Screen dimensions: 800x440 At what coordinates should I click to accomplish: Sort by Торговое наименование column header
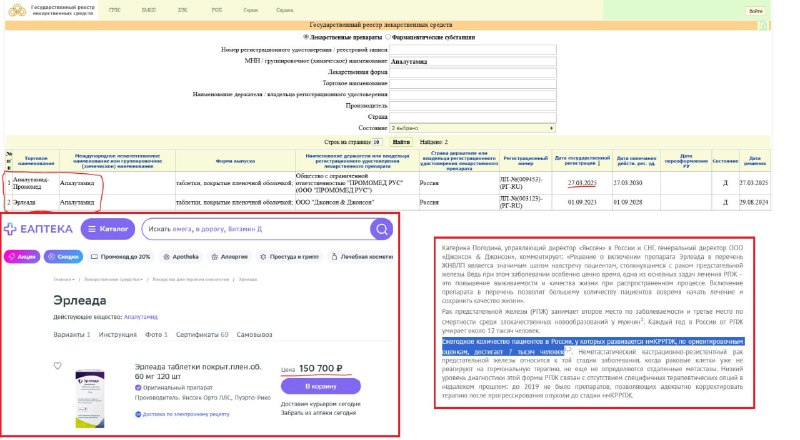(36, 161)
